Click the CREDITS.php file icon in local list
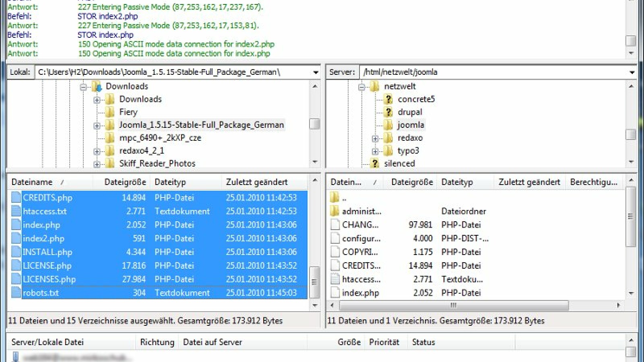The width and height of the screenshot is (644, 362). pyautogui.click(x=15, y=197)
